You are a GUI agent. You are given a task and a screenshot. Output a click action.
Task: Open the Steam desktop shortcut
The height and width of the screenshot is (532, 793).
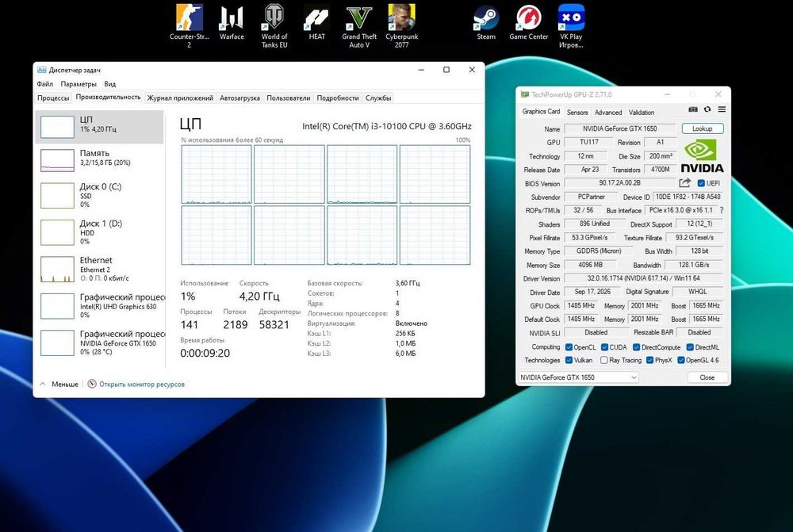pos(486,22)
